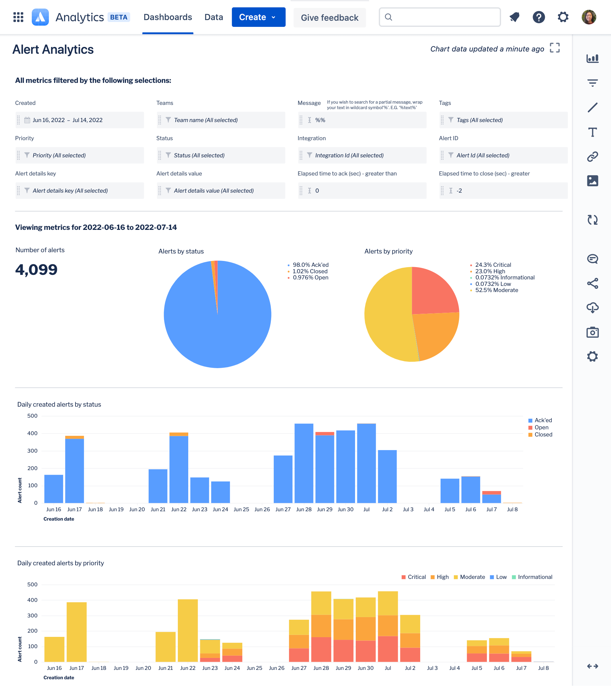Viewport: 611px width, 700px height.
Task: Expand Integration Id filter dropdown
Action: coord(362,155)
